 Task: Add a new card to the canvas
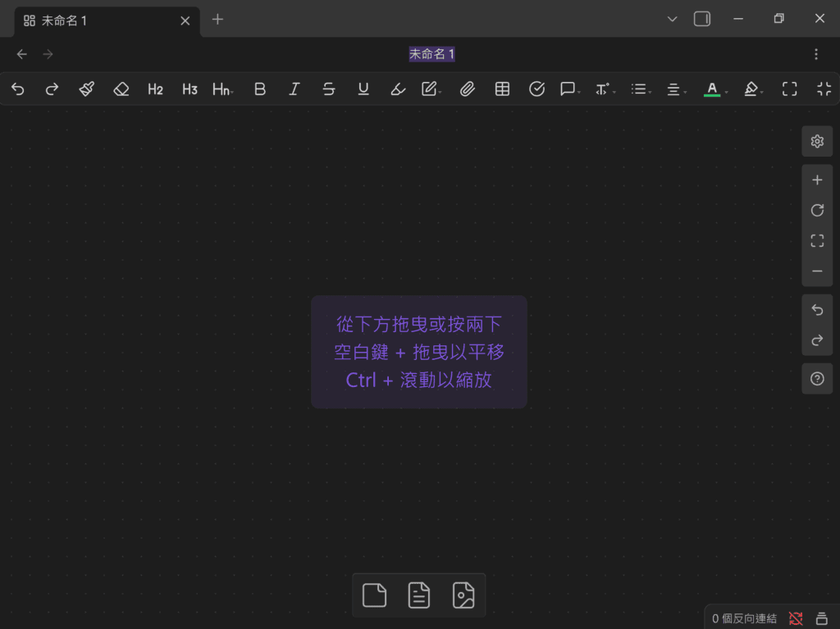pos(374,595)
